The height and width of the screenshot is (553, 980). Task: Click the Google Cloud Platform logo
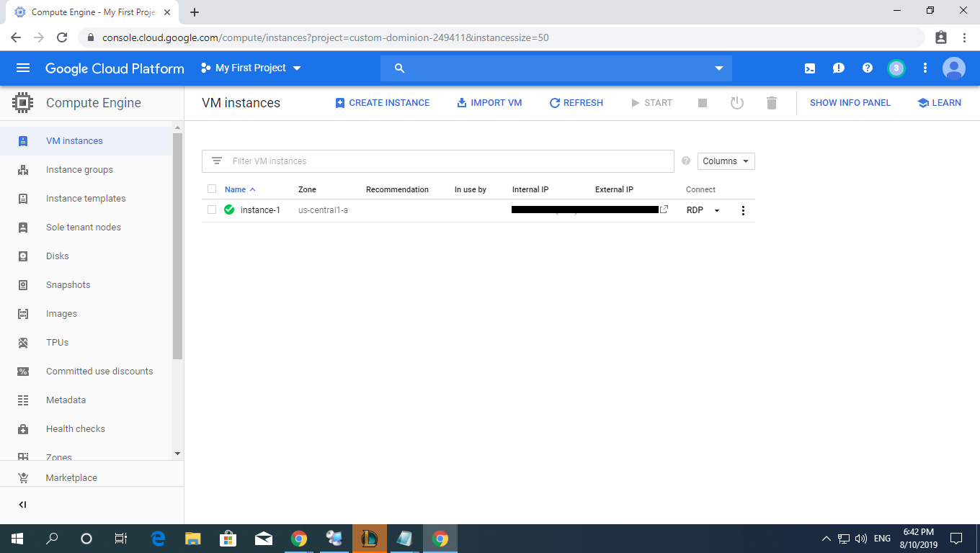coord(115,68)
